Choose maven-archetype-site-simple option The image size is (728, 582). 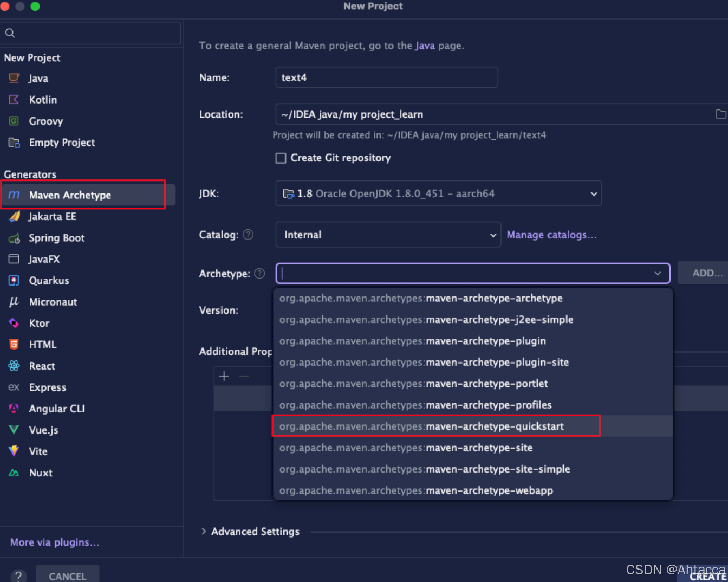473,469
